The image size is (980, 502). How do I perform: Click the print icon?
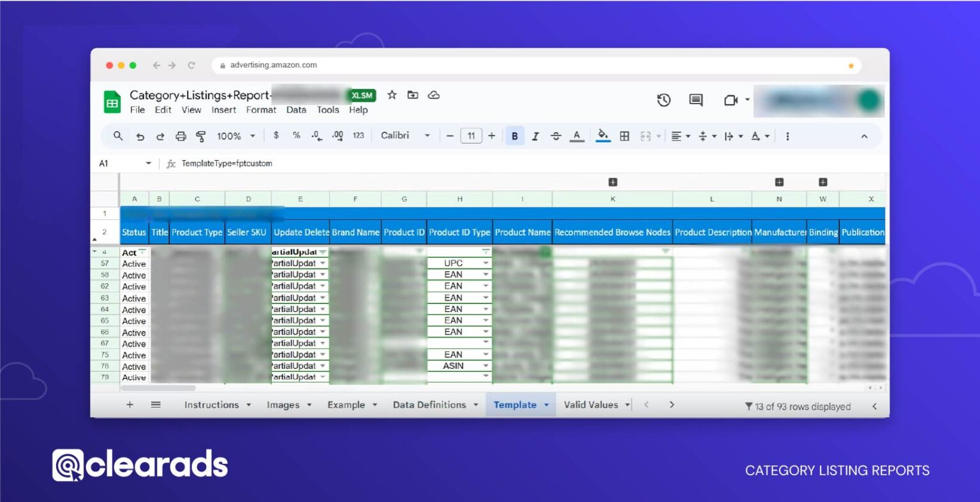click(181, 135)
